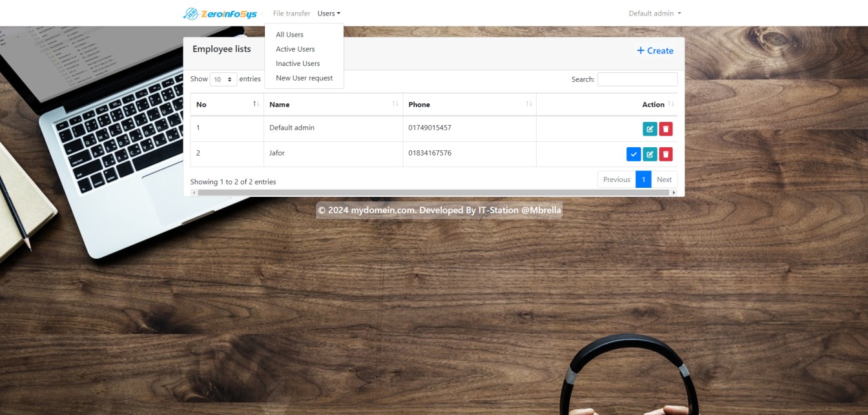Open the entries-per-page dropdown

(x=223, y=79)
